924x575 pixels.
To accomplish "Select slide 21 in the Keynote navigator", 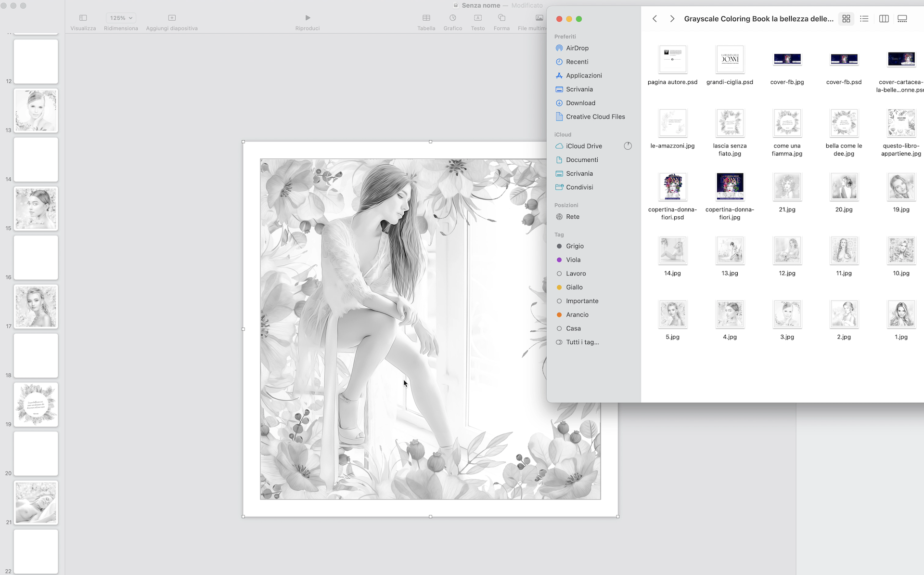I will coord(36,502).
